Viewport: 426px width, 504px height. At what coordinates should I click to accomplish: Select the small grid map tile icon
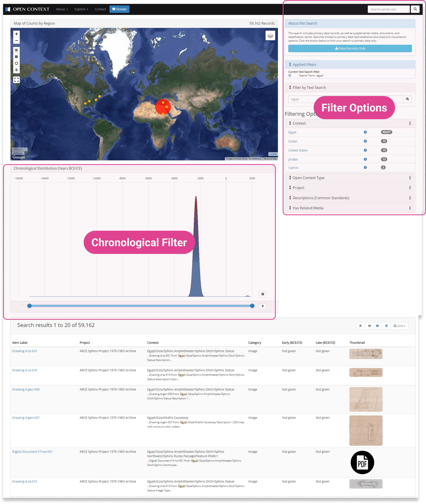click(16, 50)
